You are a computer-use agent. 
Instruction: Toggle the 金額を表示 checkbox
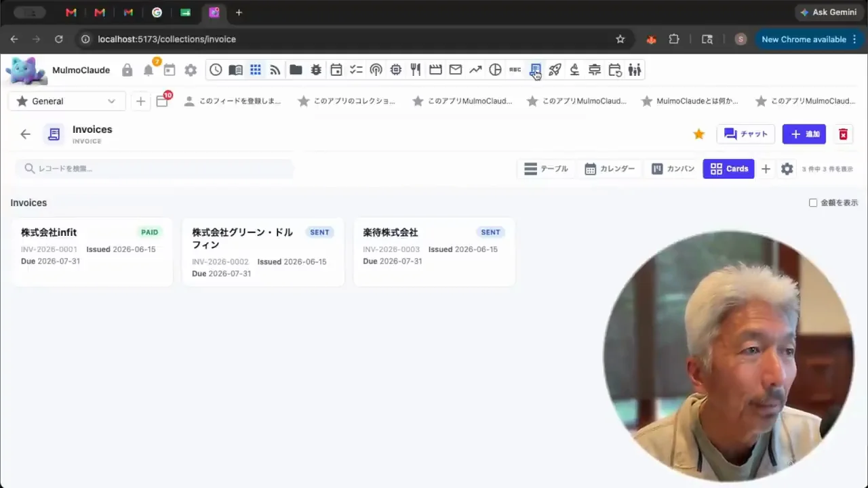(x=813, y=203)
